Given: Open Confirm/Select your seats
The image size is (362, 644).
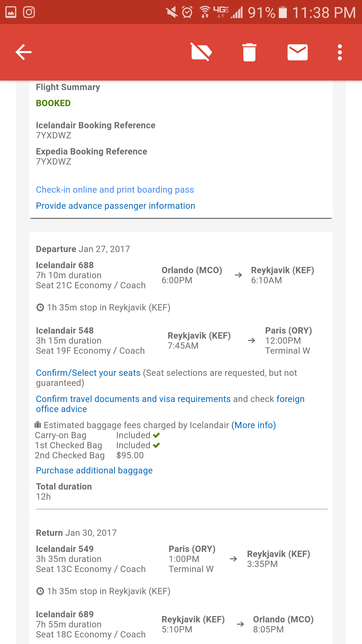Looking at the screenshot, I should (88, 373).
